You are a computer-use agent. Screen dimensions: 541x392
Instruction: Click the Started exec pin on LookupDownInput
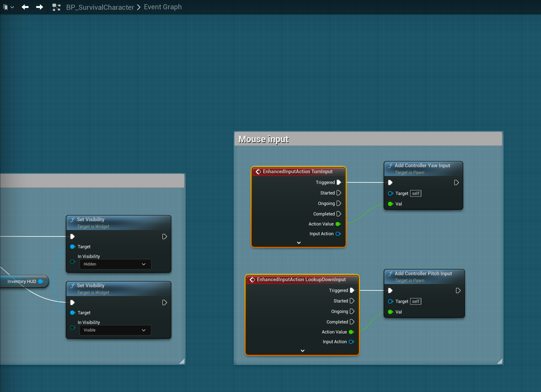click(352, 301)
